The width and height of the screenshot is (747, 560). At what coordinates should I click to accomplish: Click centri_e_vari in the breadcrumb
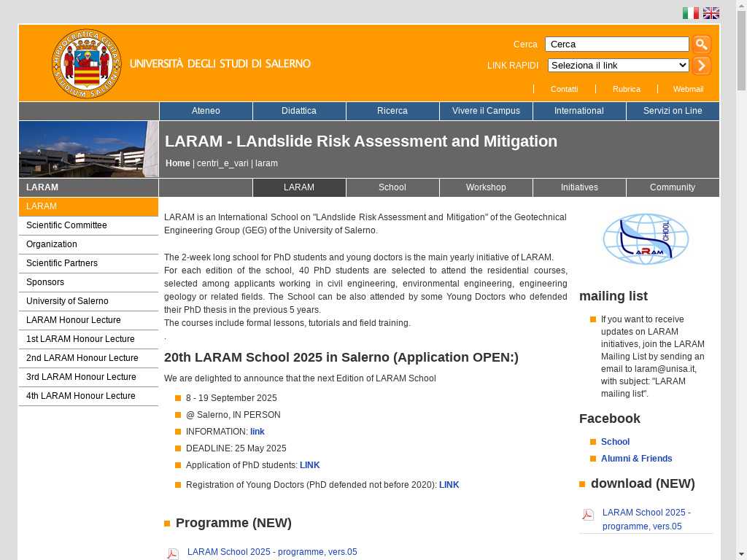pyautogui.click(x=222, y=163)
